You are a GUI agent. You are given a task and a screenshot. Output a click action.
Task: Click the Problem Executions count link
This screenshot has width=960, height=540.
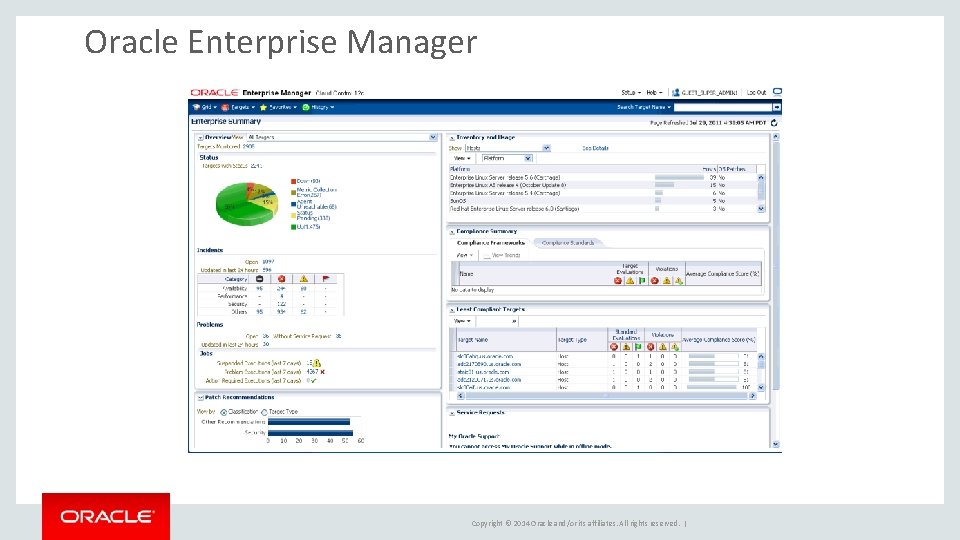coord(312,372)
